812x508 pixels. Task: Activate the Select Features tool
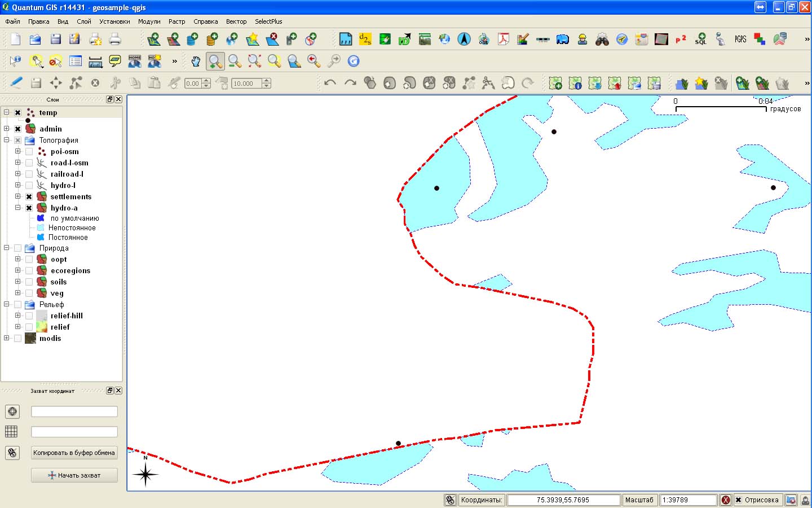[36, 61]
